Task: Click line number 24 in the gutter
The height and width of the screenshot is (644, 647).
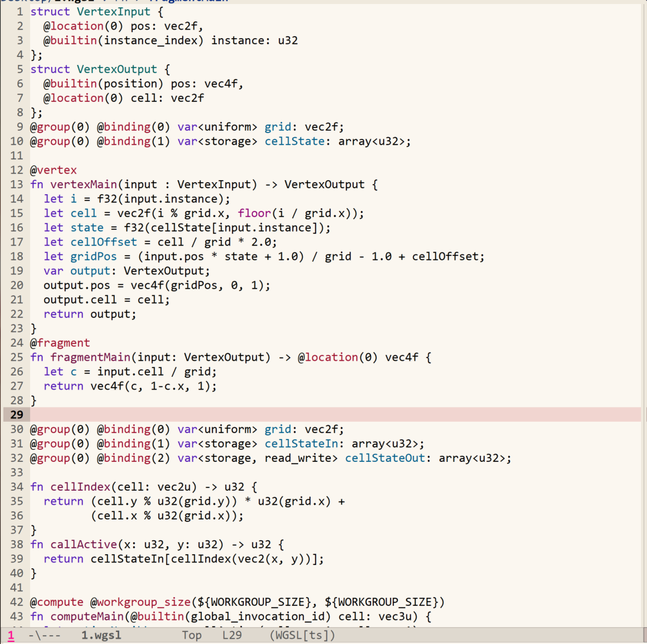Action: coord(17,343)
